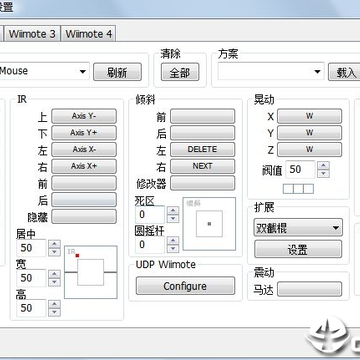Decrease the 宽 value
Viewport: 360px width, 360px height.
click(x=54, y=282)
